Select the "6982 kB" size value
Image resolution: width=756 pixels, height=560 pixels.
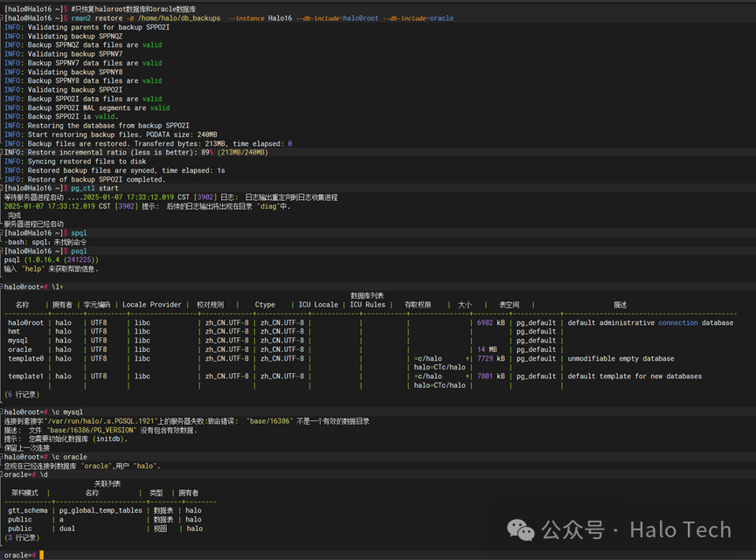coord(491,323)
